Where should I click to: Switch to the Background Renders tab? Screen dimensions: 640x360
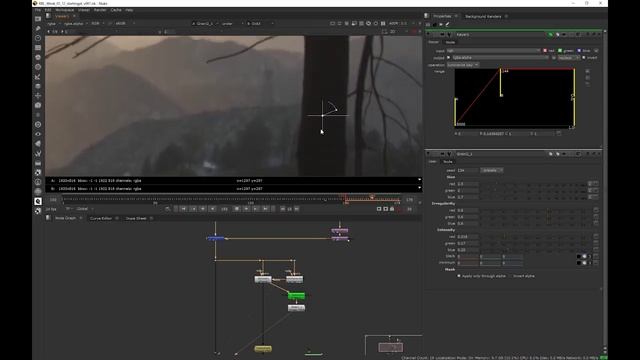[x=483, y=16]
